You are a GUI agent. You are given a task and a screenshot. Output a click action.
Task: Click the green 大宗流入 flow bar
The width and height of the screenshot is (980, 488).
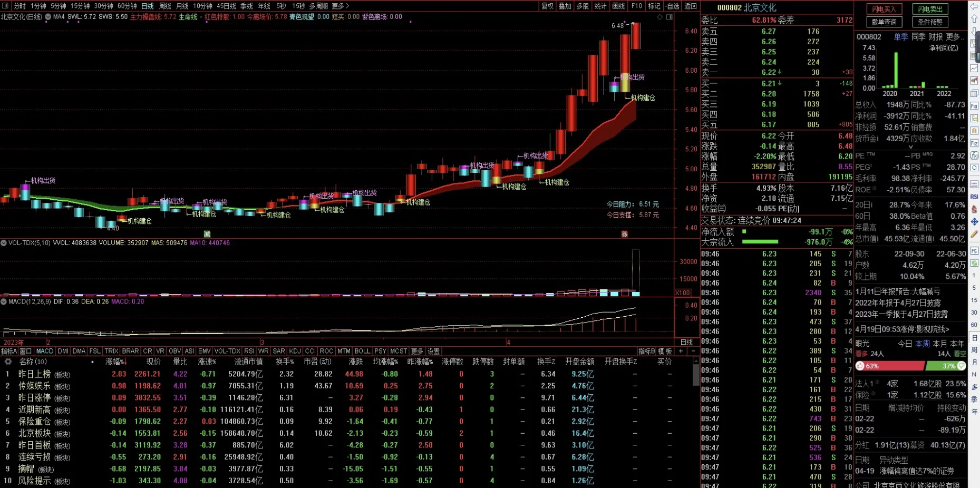[760, 242]
